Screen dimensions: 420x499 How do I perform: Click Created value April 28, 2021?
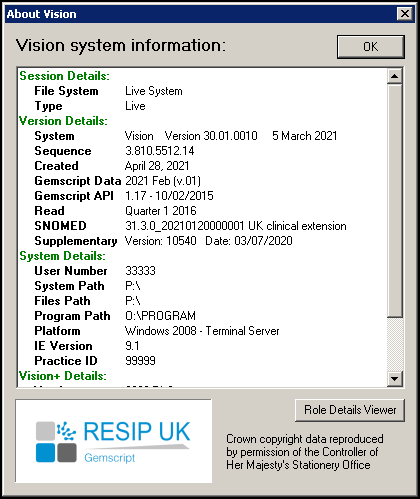point(157,166)
